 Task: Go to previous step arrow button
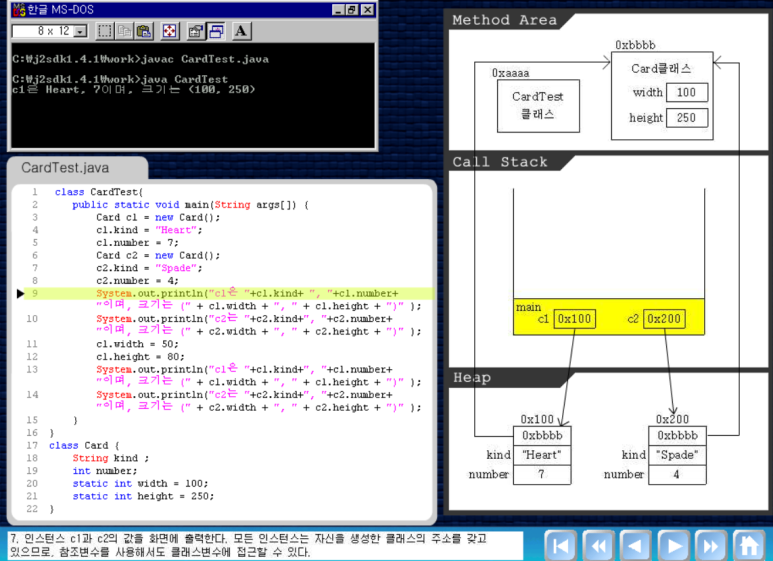pos(636,545)
